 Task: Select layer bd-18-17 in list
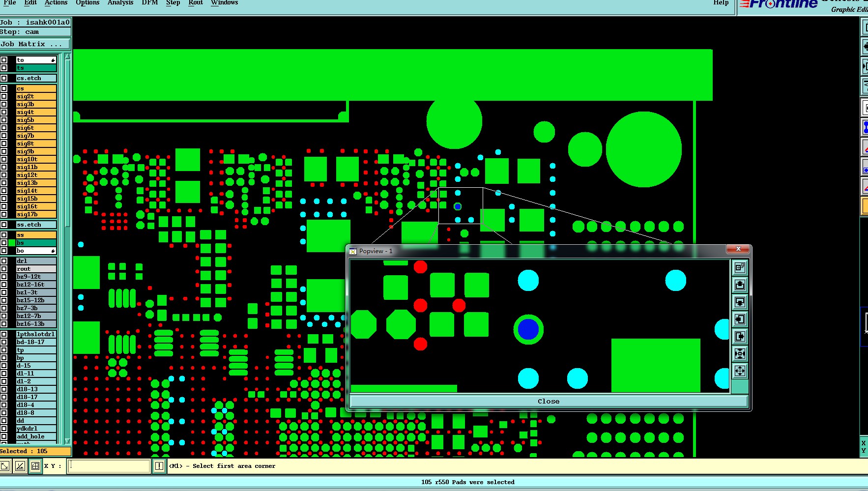click(x=36, y=342)
